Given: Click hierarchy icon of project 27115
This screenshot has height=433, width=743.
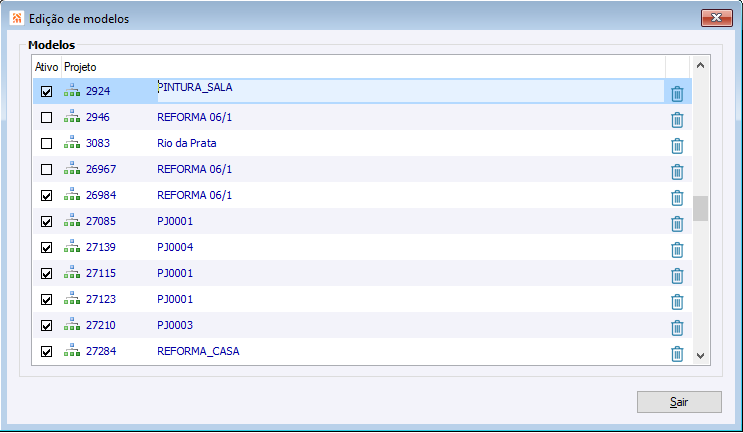Looking at the screenshot, I should (72, 272).
